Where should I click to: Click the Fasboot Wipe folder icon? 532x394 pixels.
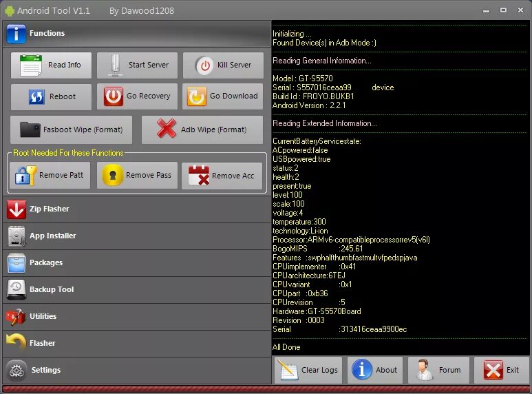30,129
